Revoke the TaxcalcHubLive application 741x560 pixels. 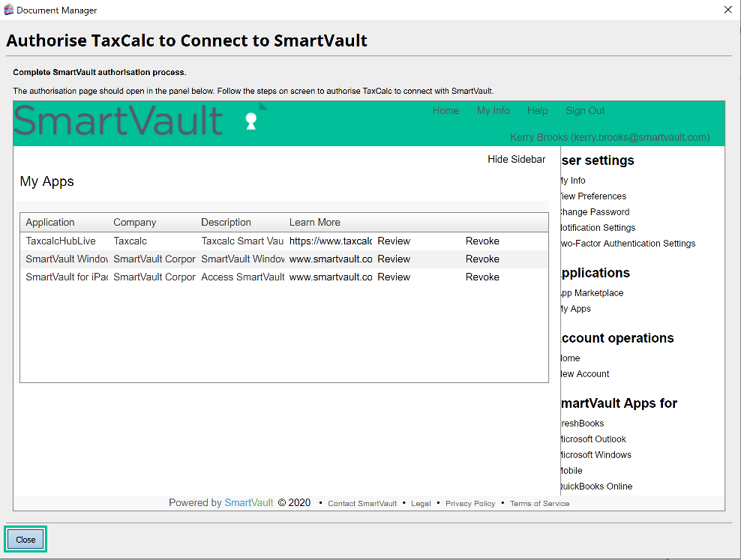click(x=482, y=241)
